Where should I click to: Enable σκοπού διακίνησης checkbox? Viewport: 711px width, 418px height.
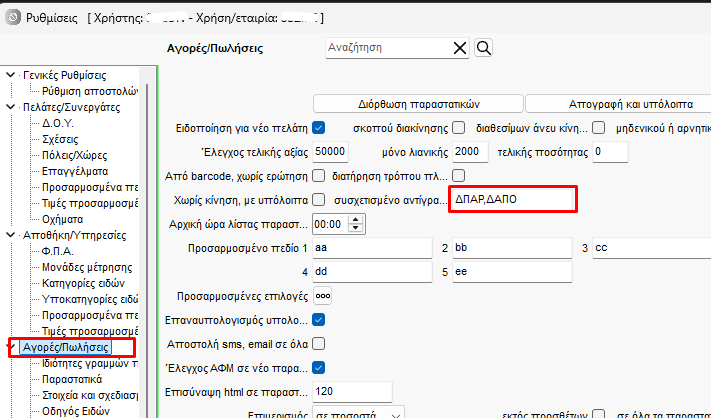[458, 128]
